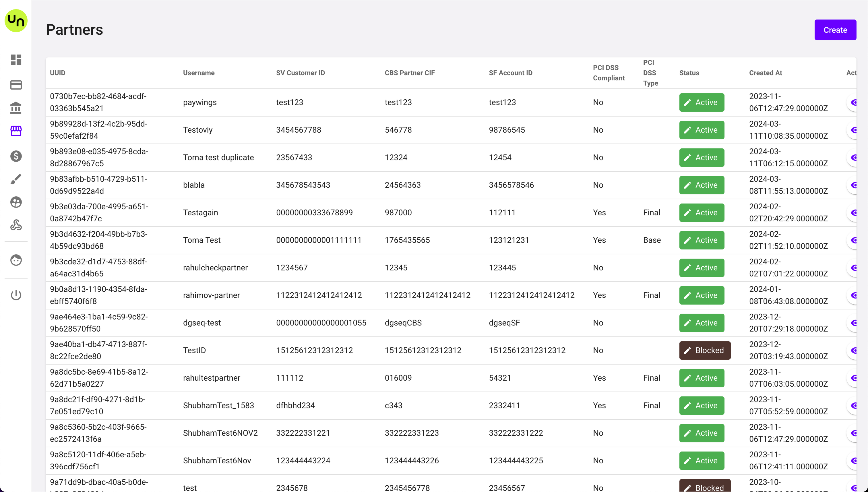This screenshot has width=868, height=492.
Task: Edit Active status for rahulcheckpartner
Action: tap(702, 268)
